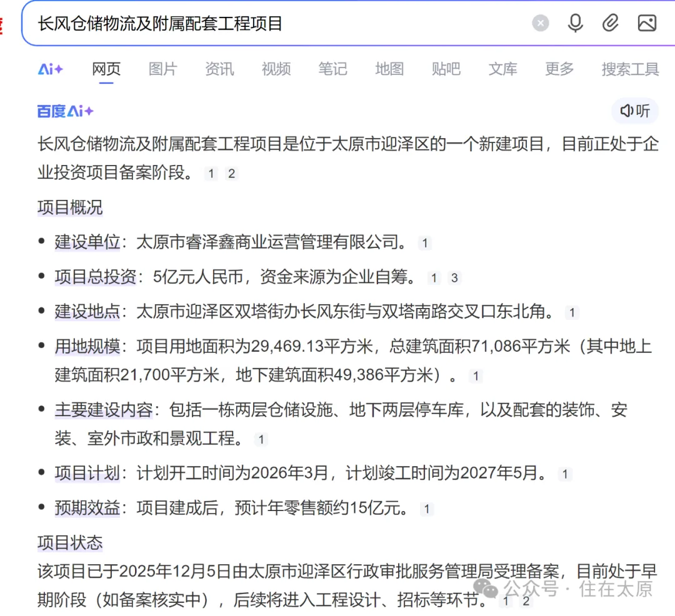Select the Ai+ sparkle icon tab
This screenshot has width=675, height=616.
tap(50, 69)
